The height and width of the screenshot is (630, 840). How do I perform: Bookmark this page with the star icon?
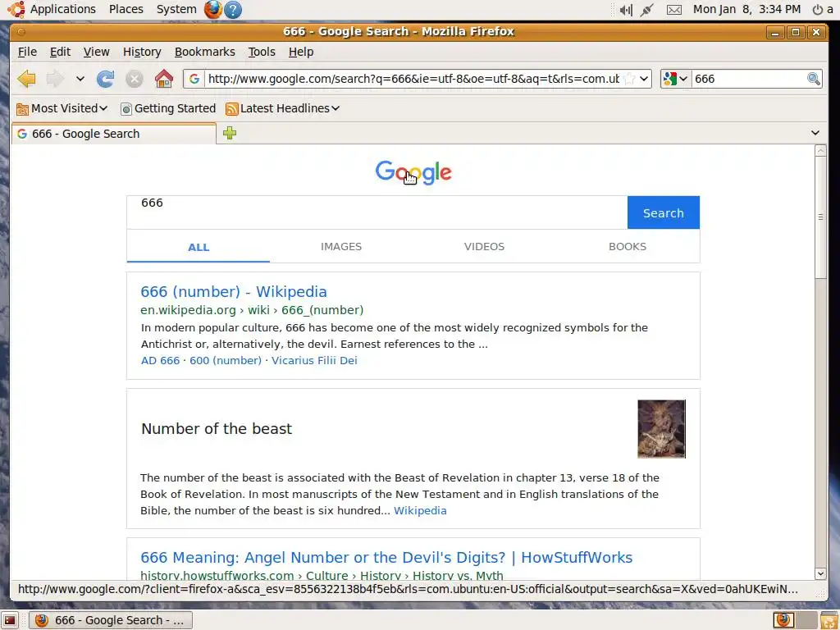coord(629,79)
